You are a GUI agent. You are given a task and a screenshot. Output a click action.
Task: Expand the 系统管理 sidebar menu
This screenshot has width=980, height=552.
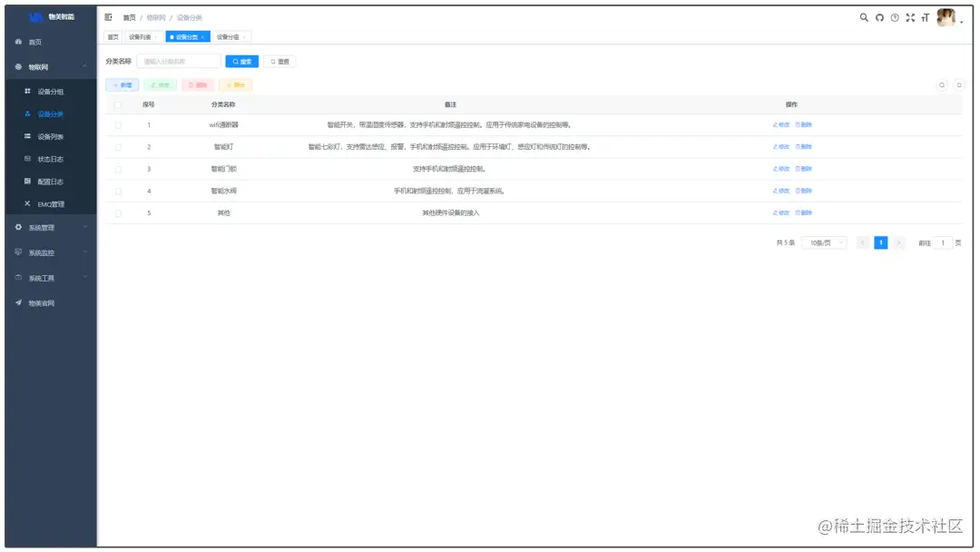[51, 228]
